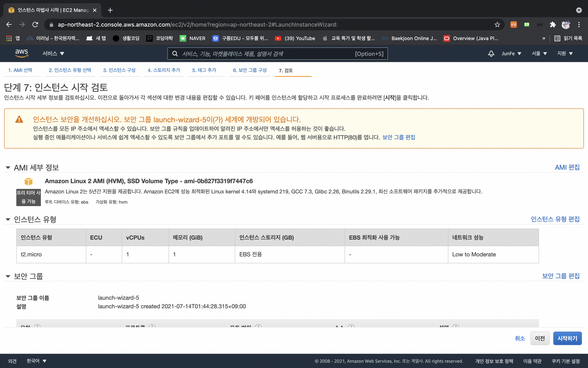The height and width of the screenshot is (368, 588).
Task: Click the 취소 cancel link
Action: 520,338
